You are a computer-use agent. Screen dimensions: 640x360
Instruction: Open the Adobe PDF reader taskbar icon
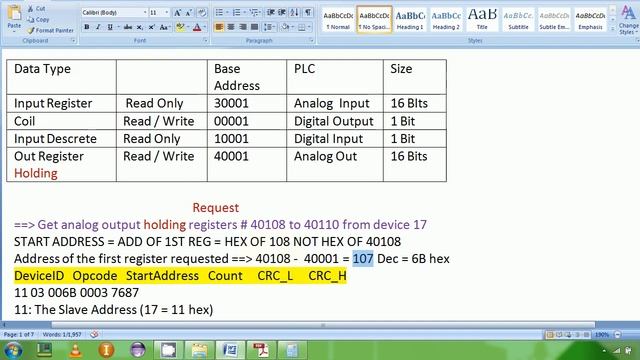pos(261,350)
